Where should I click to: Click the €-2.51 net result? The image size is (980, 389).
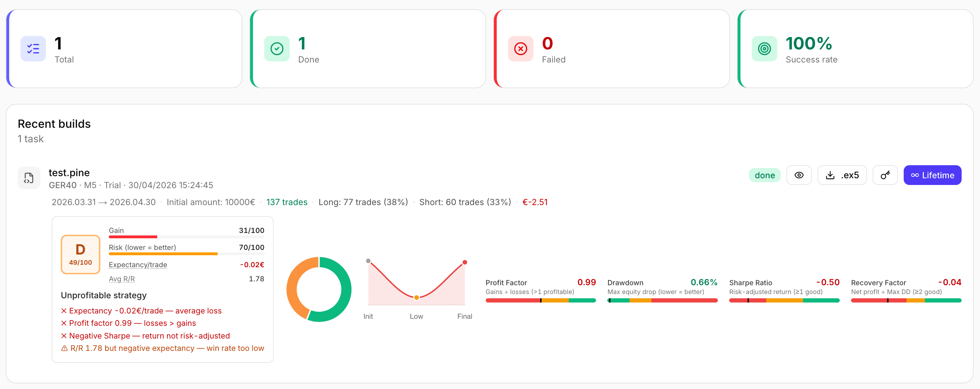[x=535, y=202]
